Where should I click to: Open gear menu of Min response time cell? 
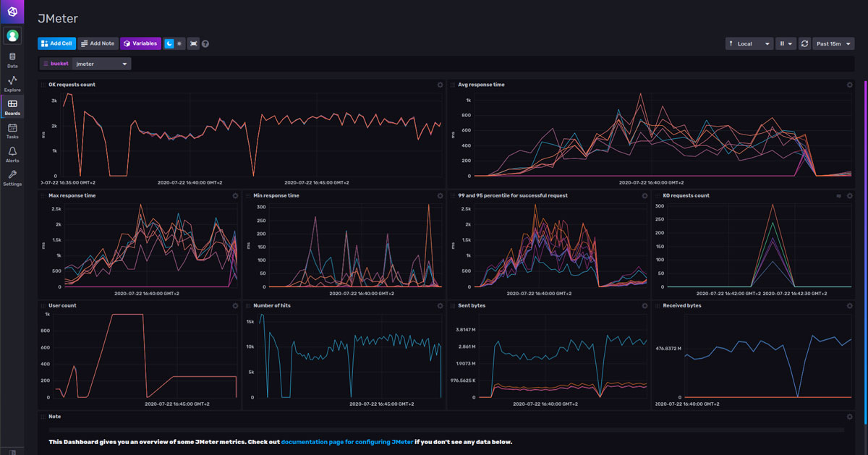(x=440, y=195)
